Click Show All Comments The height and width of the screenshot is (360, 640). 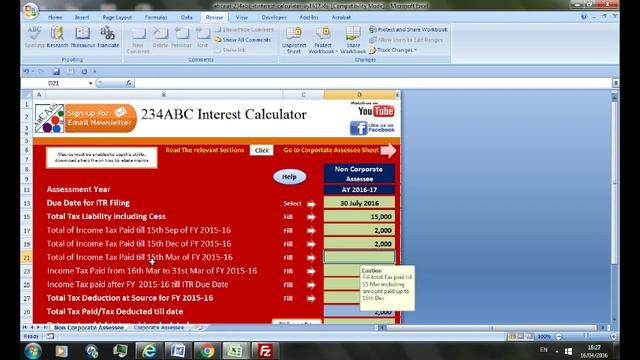click(x=243, y=40)
